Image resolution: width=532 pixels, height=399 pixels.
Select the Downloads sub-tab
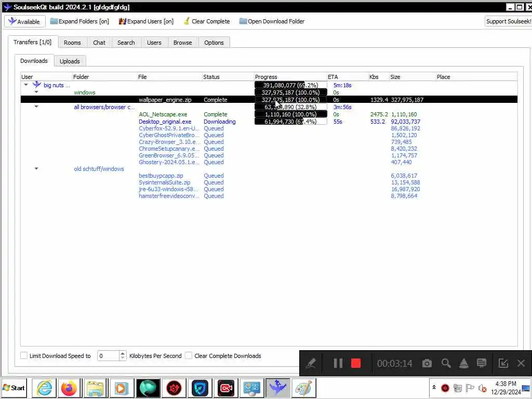click(x=34, y=61)
